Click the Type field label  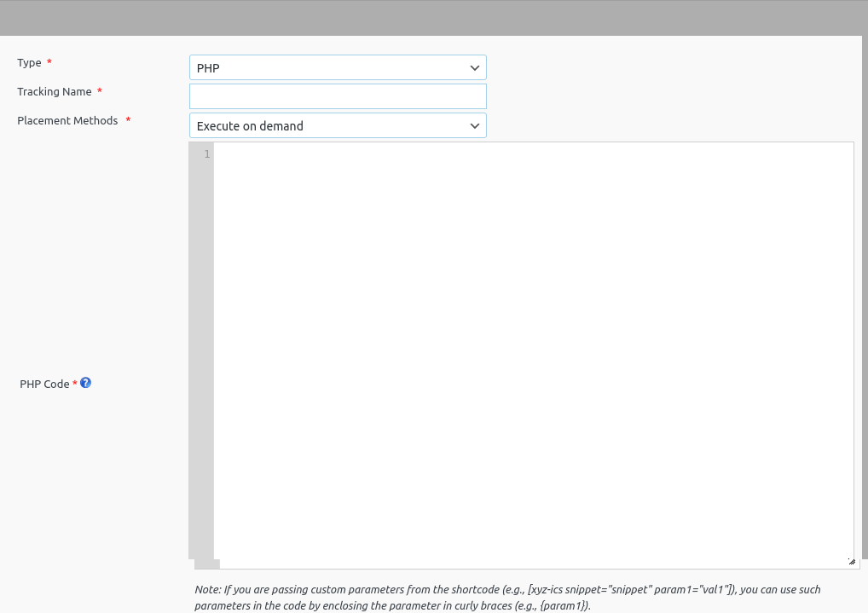pos(28,61)
